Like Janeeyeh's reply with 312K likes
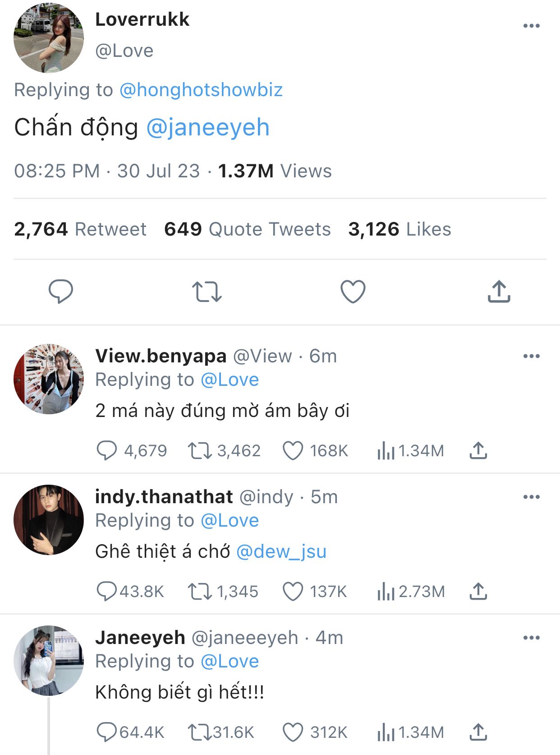This screenshot has width=560, height=755. (293, 732)
